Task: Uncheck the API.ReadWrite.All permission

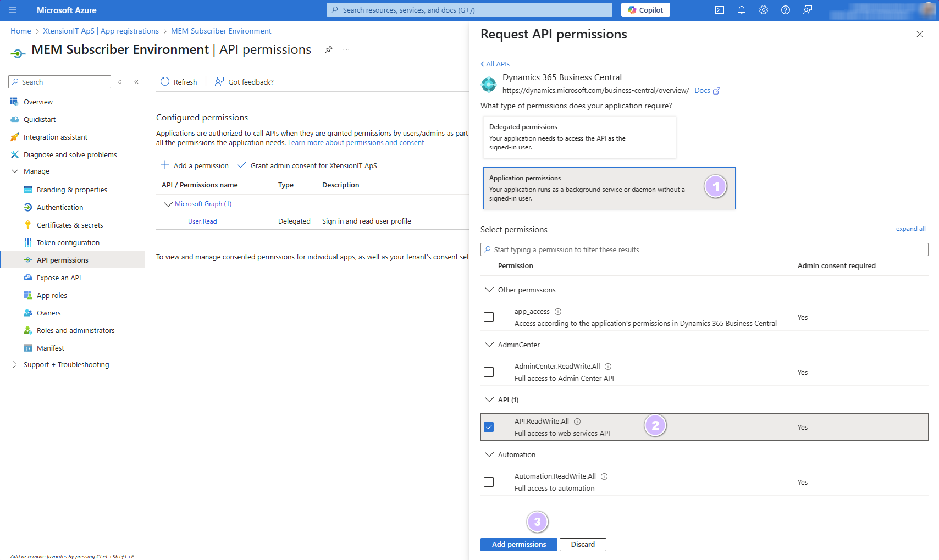Action: click(x=489, y=427)
